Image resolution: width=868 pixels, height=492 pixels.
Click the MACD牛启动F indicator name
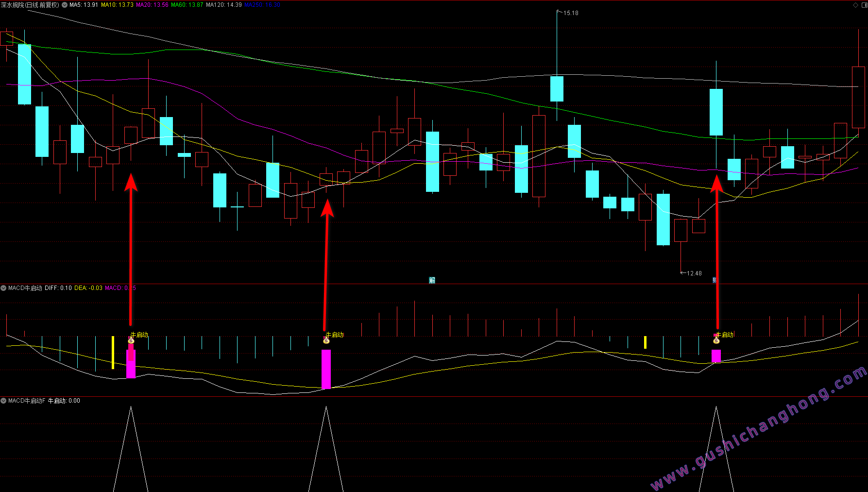(x=27, y=401)
